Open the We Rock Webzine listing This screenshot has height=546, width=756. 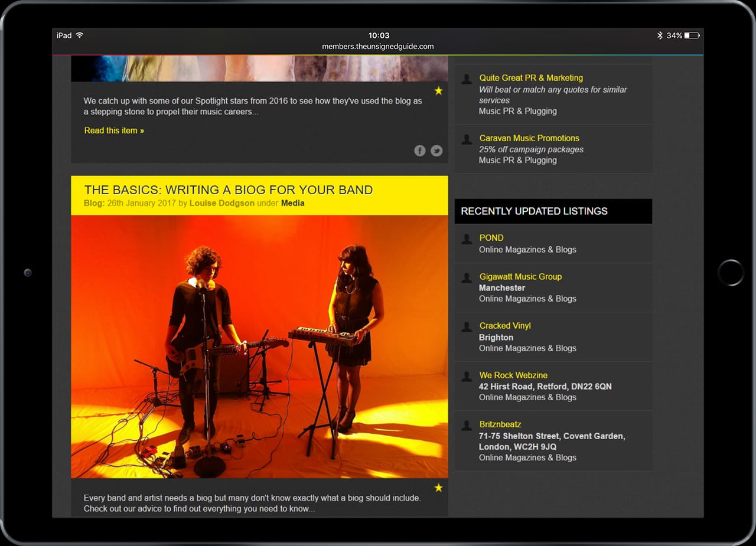click(x=513, y=375)
